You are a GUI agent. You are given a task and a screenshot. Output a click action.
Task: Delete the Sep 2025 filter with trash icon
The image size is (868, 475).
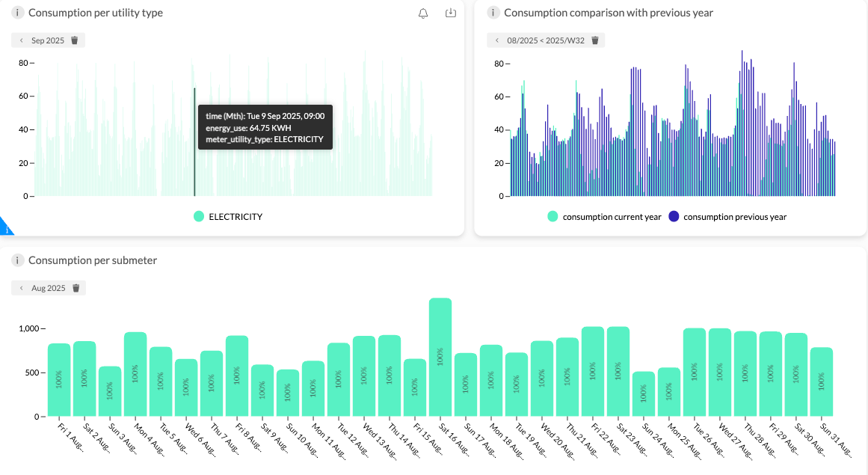pyautogui.click(x=75, y=40)
